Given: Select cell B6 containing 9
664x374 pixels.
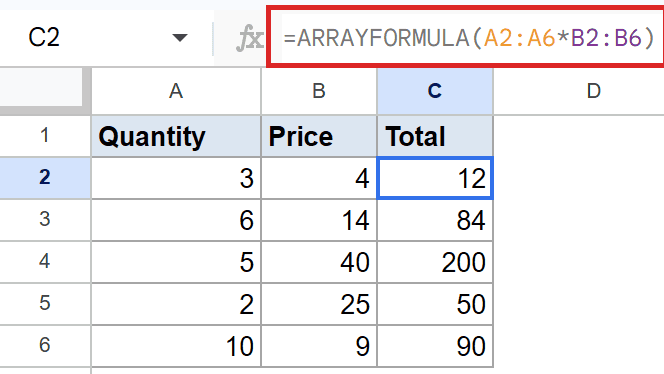Looking at the screenshot, I should point(319,346).
